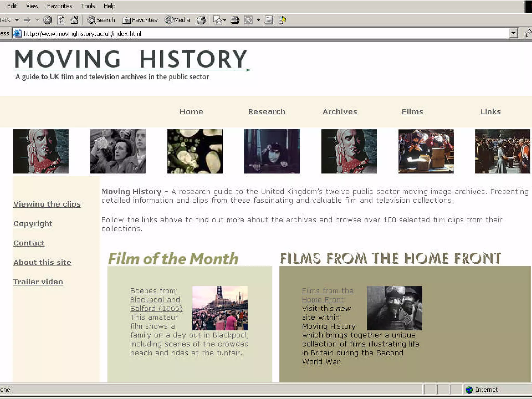Image resolution: width=532 pixels, height=399 pixels.
Task: Open the Favorites menu
Action: click(x=59, y=6)
